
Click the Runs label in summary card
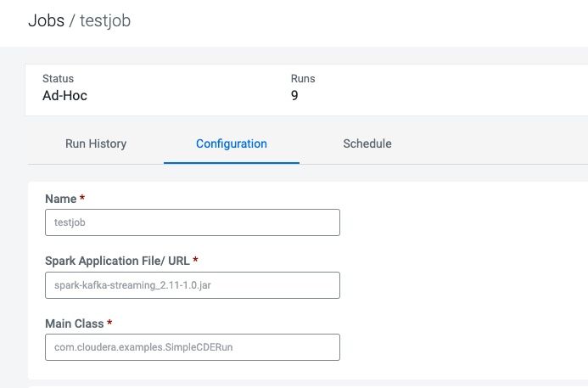[x=303, y=79]
